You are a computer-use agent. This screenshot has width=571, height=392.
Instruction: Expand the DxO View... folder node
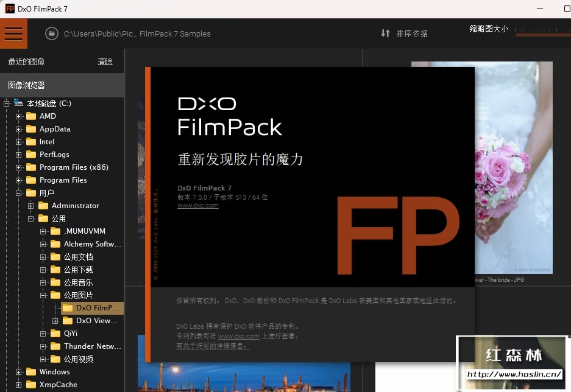(55, 321)
